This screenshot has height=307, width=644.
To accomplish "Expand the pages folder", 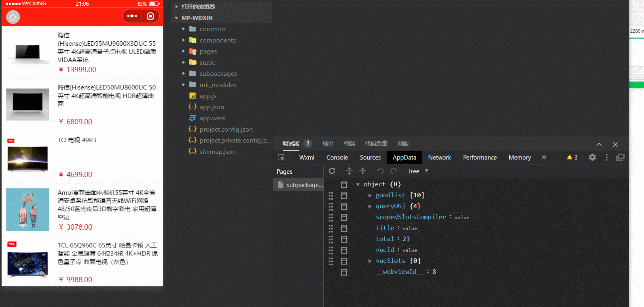I will coord(184,51).
